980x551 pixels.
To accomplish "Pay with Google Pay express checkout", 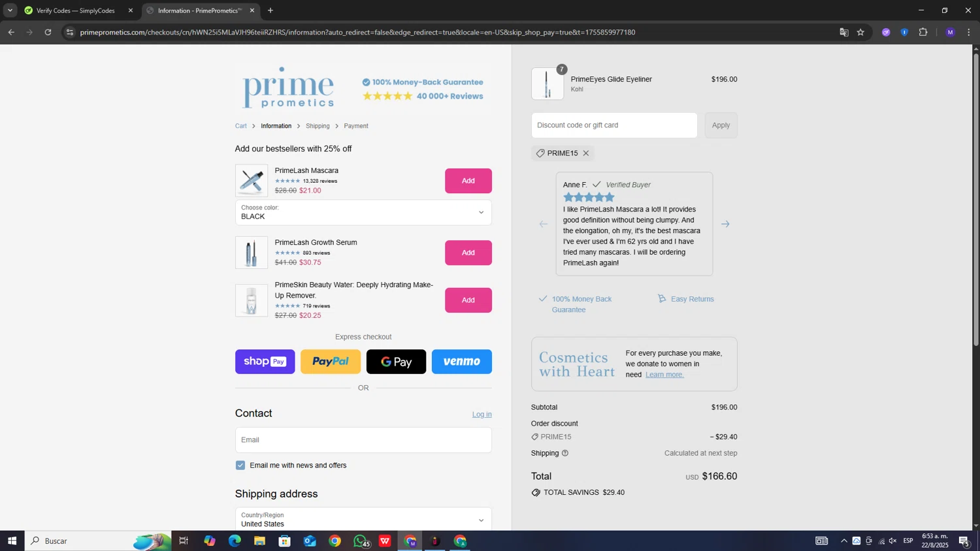I will pos(396,362).
